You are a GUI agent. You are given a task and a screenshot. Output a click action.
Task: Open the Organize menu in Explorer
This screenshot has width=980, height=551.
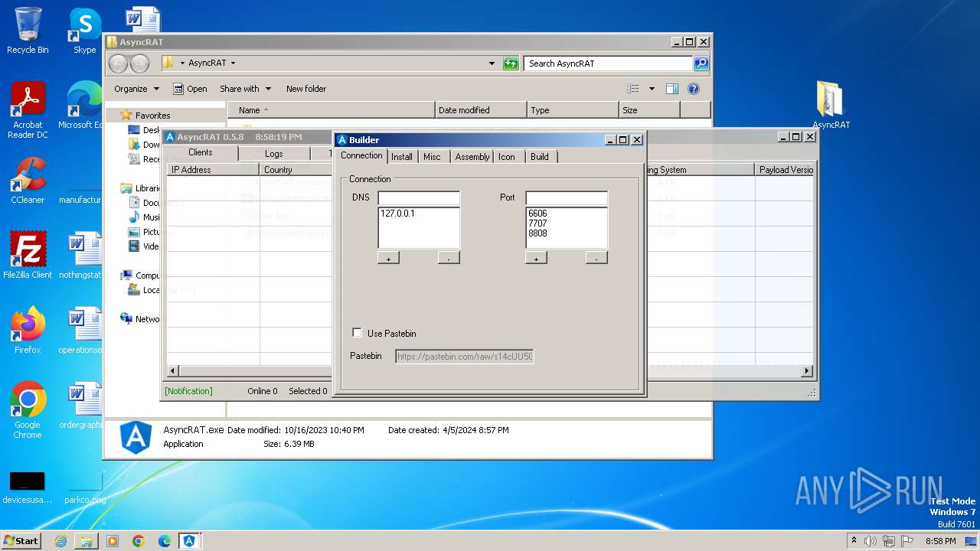136,89
